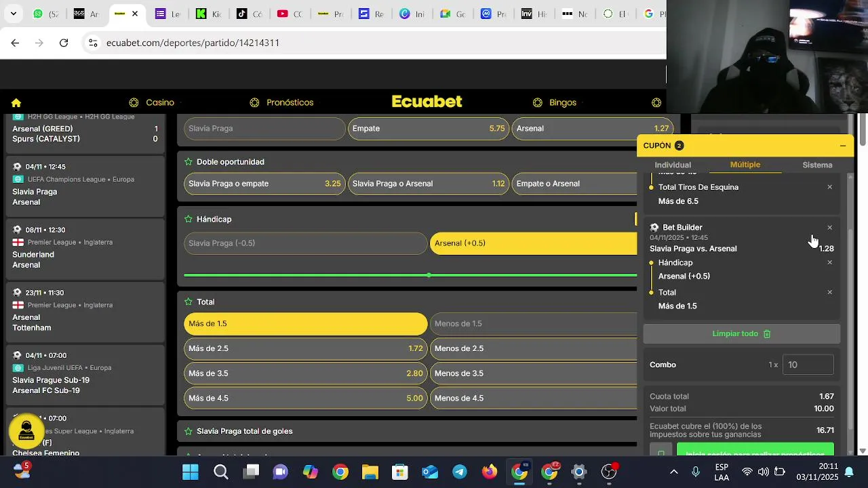Viewport: 868px width, 488px height.
Task: Launch Telegram from the taskbar
Action: click(459, 472)
